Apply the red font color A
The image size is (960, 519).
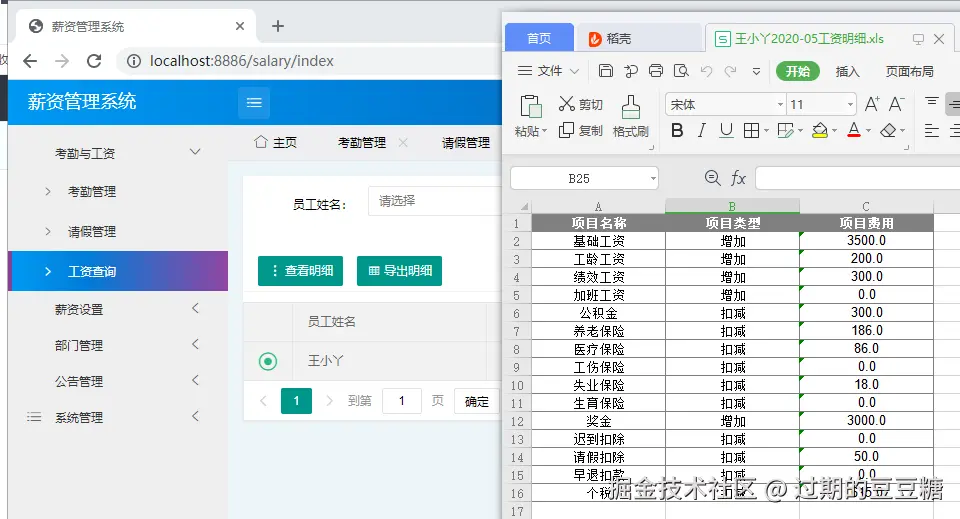pyautogui.click(x=854, y=130)
